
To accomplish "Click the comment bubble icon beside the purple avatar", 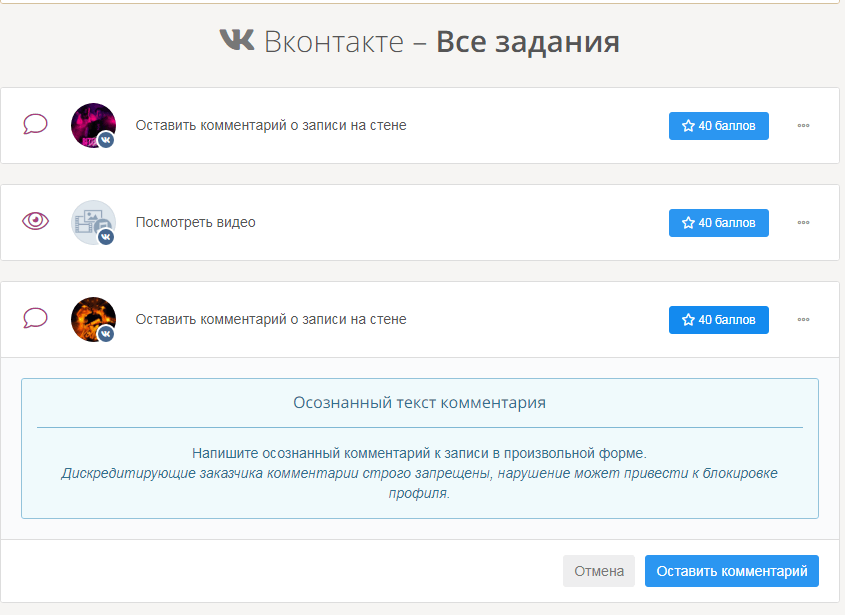I will pyautogui.click(x=36, y=125).
